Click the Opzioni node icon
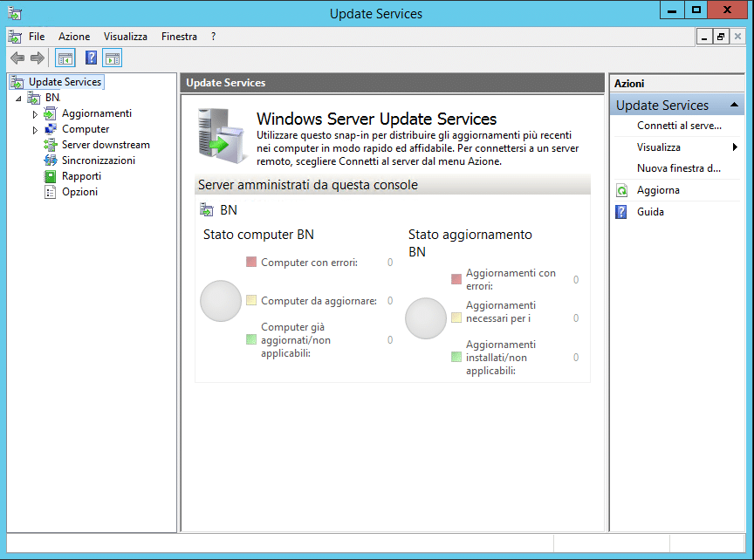 (x=50, y=192)
